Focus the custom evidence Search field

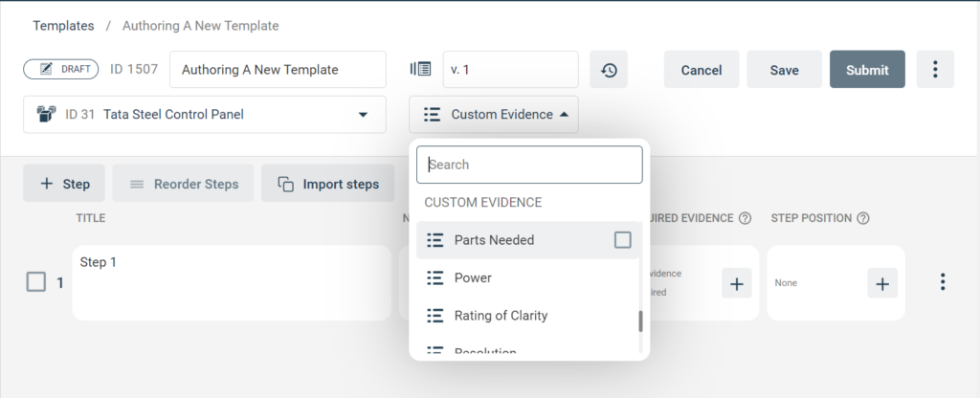tap(529, 165)
